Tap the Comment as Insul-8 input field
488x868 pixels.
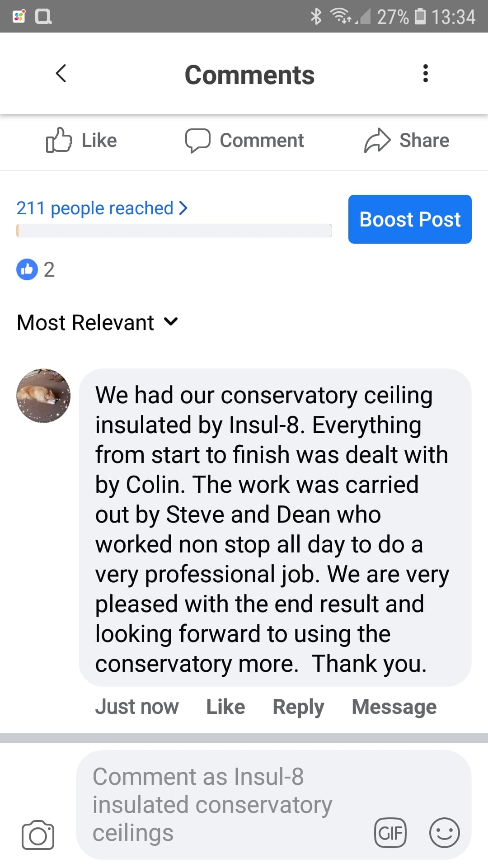(x=226, y=805)
